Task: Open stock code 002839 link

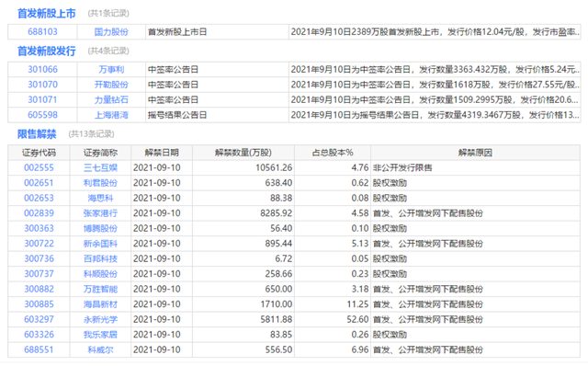Action: pos(39,213)
